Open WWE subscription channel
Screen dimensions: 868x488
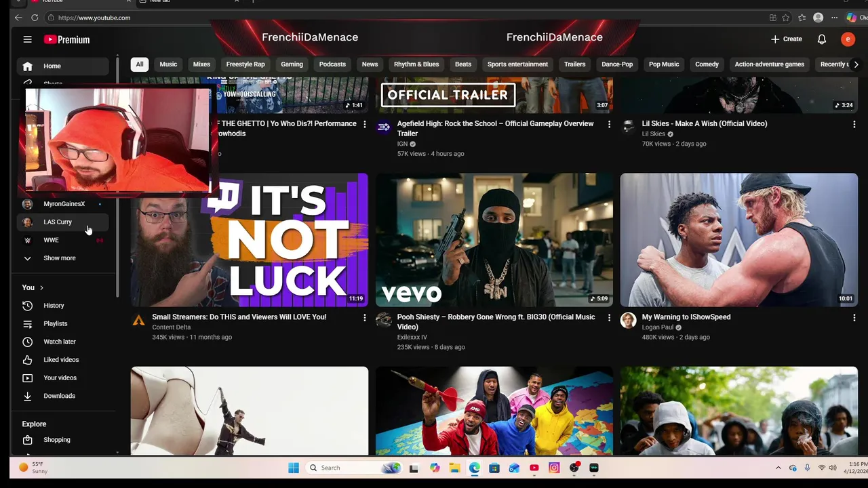click(x=62, y=240)
